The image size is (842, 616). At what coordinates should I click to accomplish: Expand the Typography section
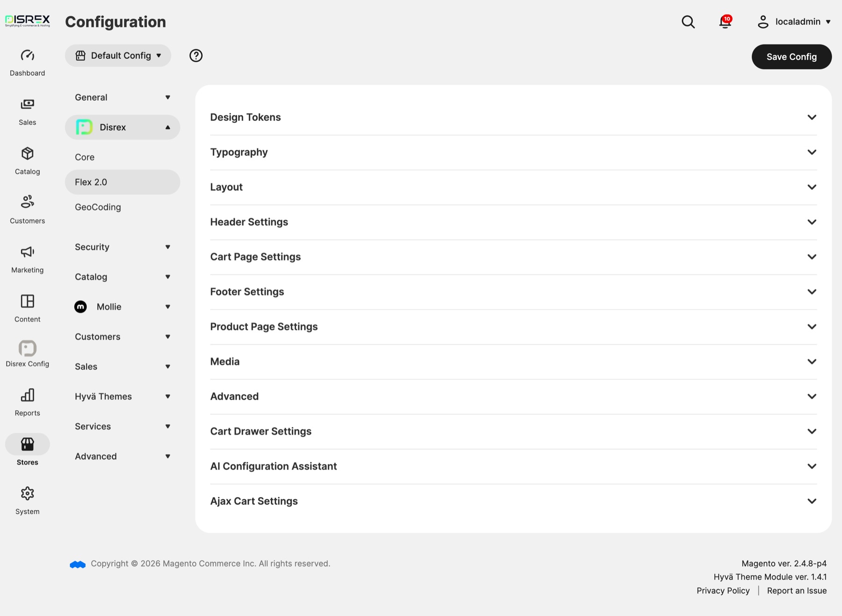pos(513,152)
